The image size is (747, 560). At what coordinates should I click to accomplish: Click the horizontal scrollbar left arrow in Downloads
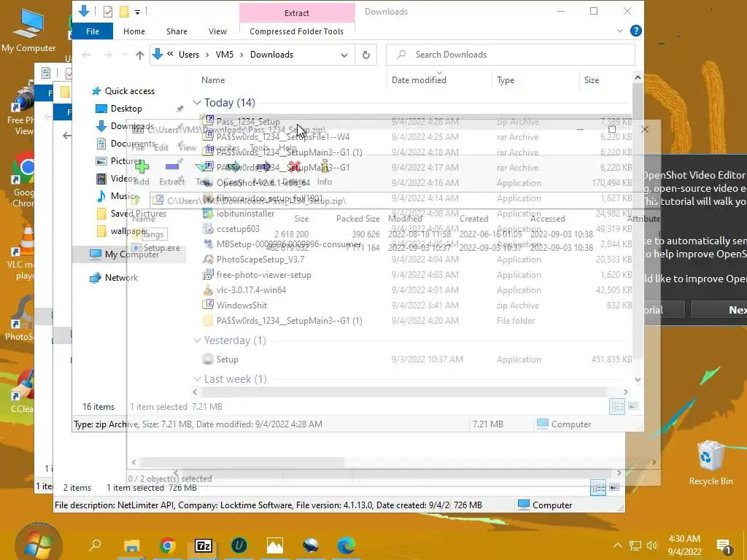point(195,392)
